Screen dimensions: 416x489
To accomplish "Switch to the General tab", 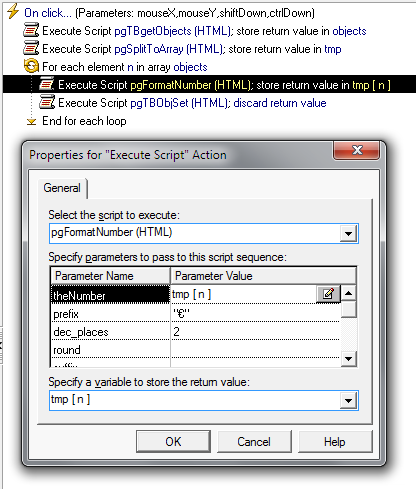I will (x=62, y=188).
